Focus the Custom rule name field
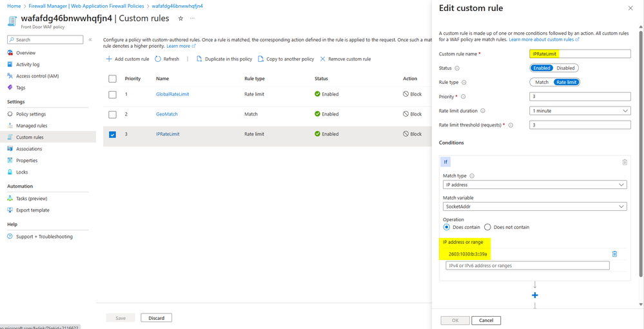Image resolution: width=644 pixels, height=329 pixels. click(x=580, y=54)
